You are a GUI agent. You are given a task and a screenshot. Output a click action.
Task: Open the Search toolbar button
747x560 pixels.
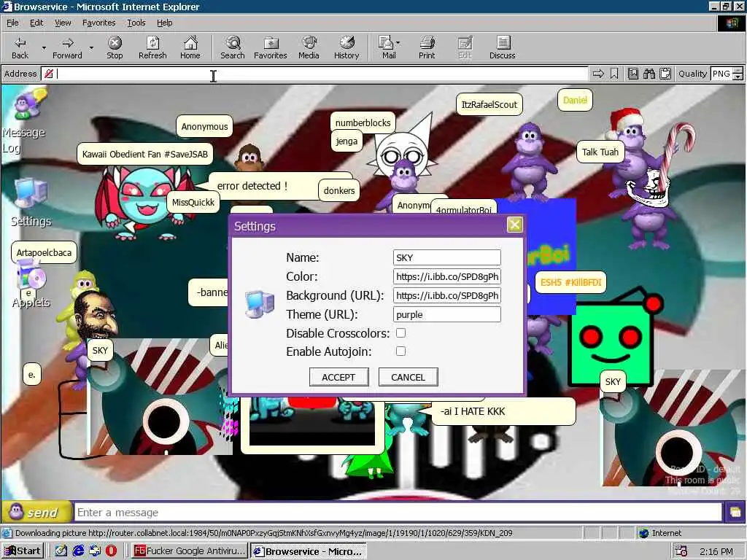pos(233,47)
